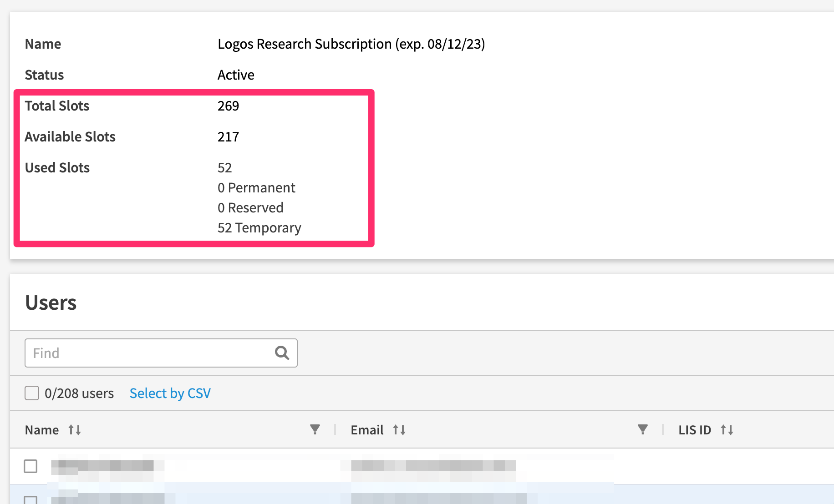Sort users by LIS ID arrows
834x504 pixels.
point(727,430)
